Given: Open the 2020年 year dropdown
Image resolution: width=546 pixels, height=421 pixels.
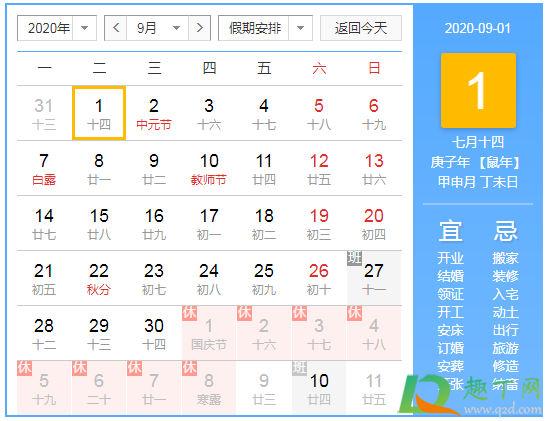Looking at the screenshot, I should (57, 28).
